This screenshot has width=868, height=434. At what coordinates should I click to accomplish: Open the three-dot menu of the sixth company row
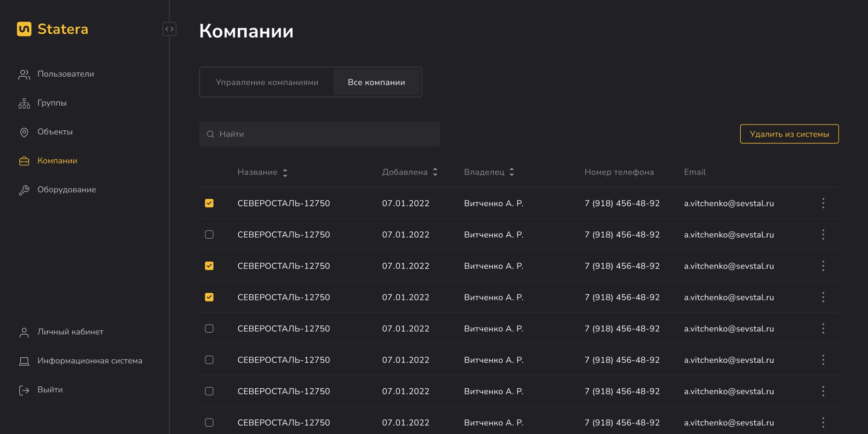(823, 360)
